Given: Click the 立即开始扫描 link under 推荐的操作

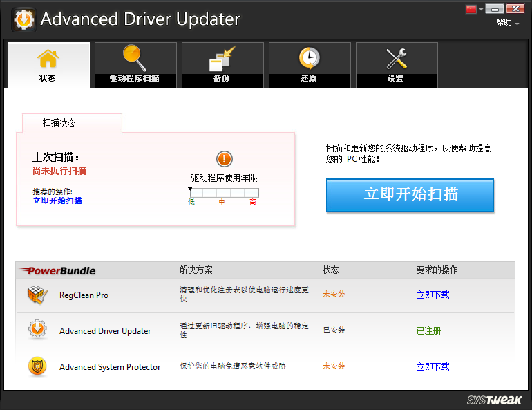Looking at the screenshot, I should click(x=57, y=201).
